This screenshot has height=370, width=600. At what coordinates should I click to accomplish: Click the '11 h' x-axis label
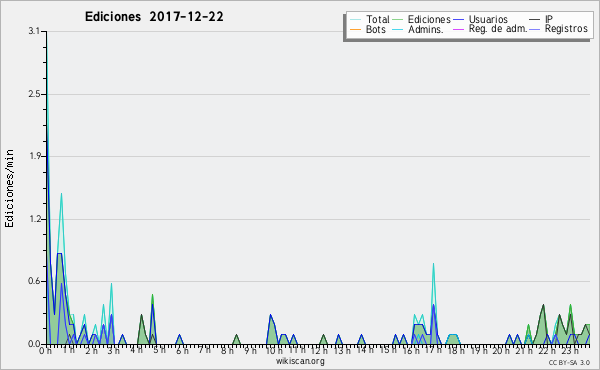[297, 351]
